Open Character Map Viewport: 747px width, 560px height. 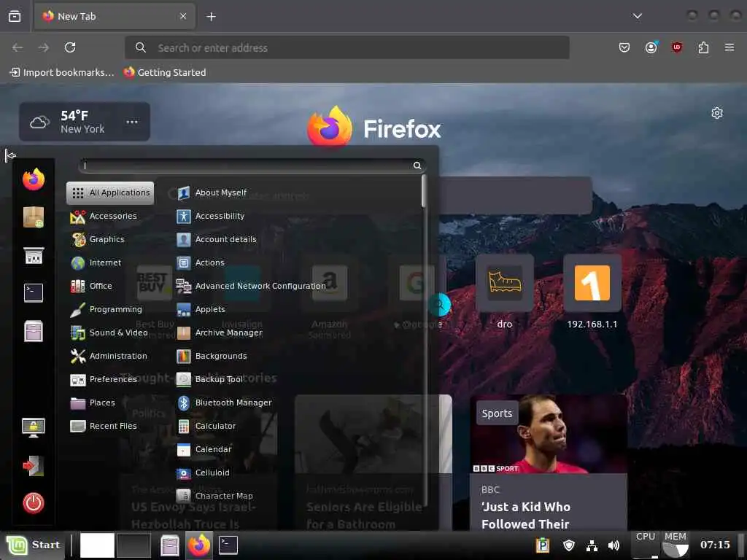tap(214, 496)
